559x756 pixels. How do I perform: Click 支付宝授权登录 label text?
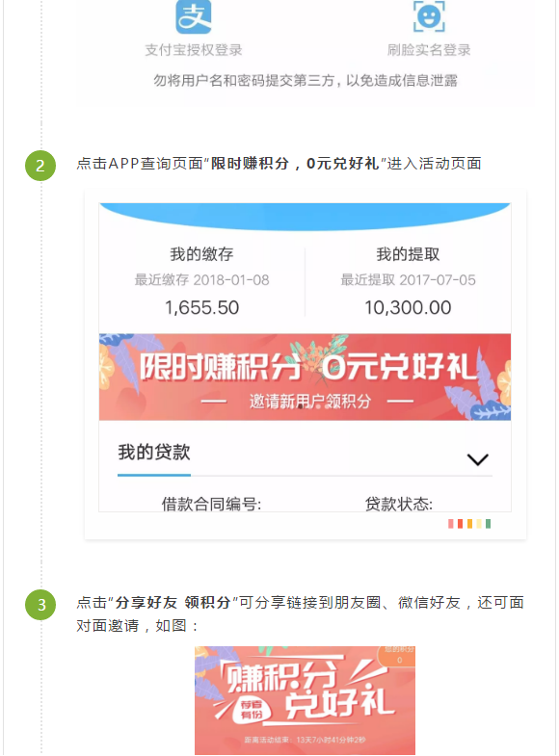coord(194,50)
